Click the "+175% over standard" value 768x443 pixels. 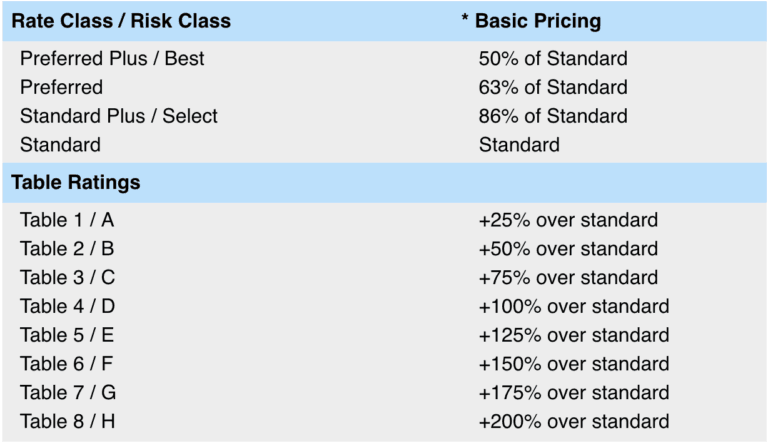tap(574, 393)
